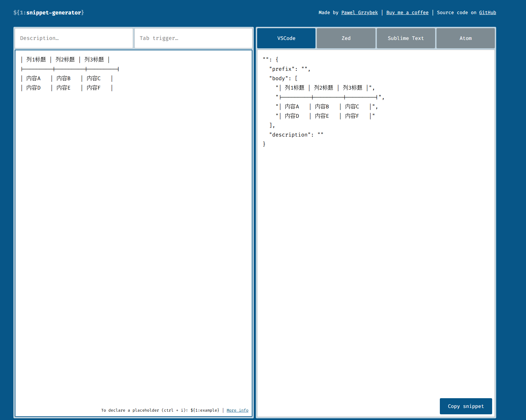The width and height of the screenshot is (526, 420).
Task: Click 列1标题 in the output panel
Action: (x=295, y=88)
